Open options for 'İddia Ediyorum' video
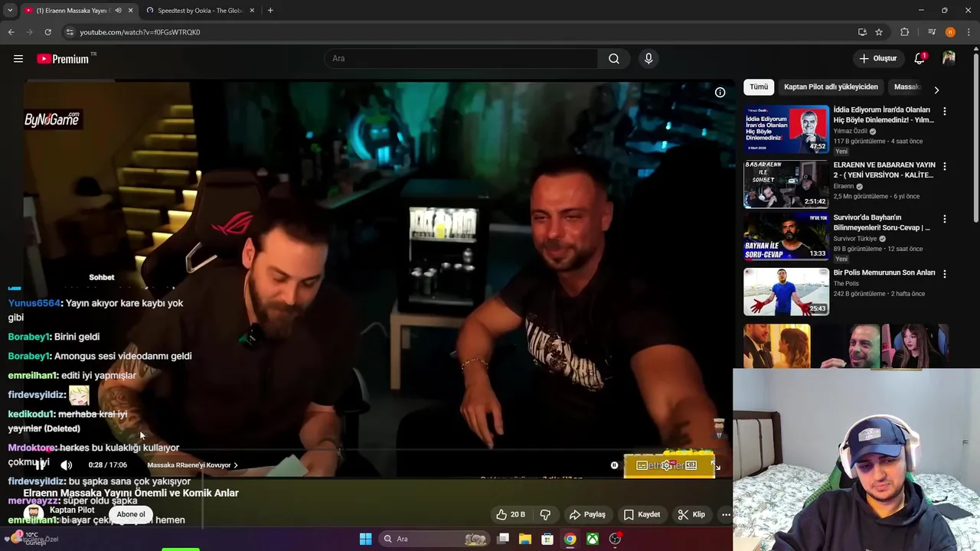 pyautogui.click(x=944, y=111)
